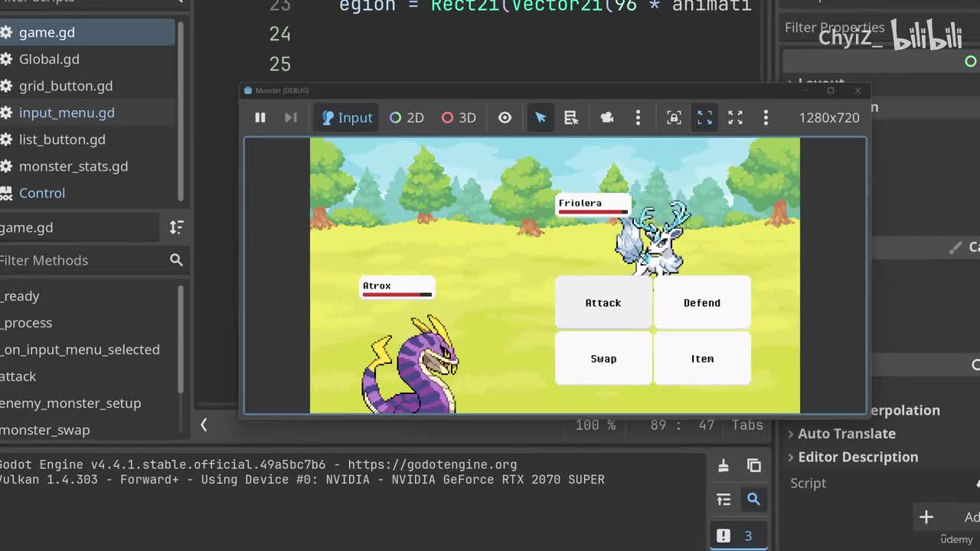
Task: Click the pencil edit icon in inspector
Action: pyautogui.click(x=955, y=247)
